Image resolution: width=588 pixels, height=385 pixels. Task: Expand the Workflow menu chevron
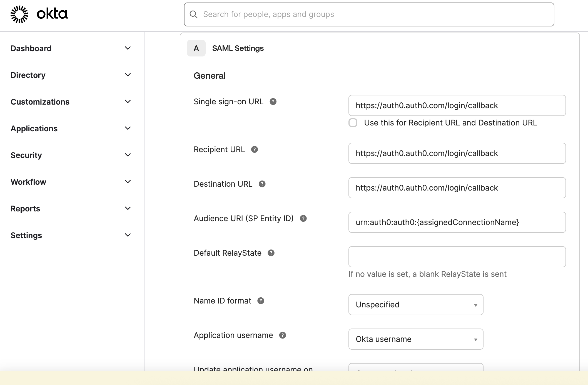pyautogui.click(x=128, y=182)
